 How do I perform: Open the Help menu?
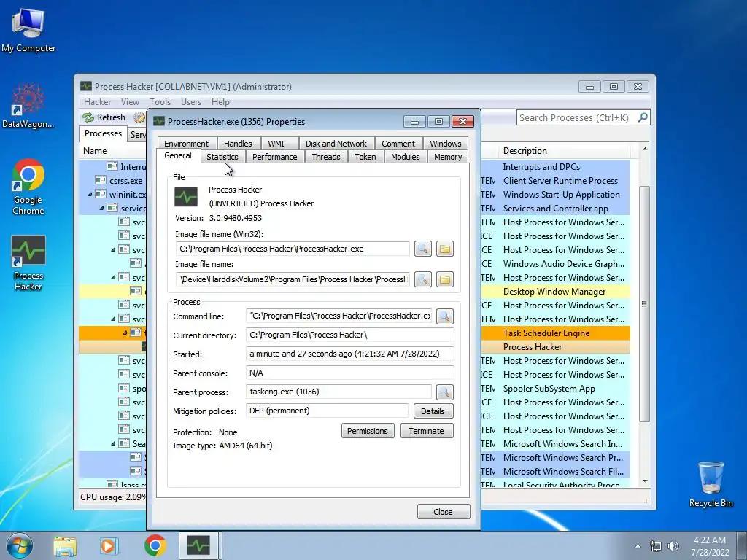tap(220, 102)
